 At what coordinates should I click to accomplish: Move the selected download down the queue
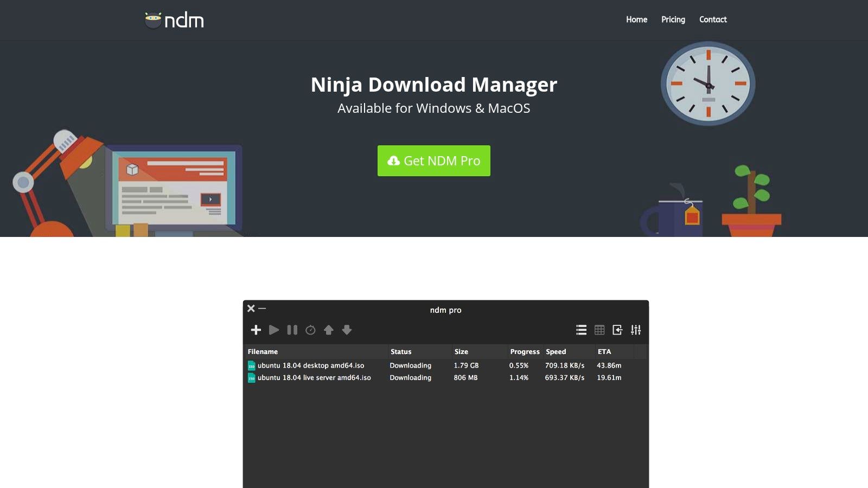[347, 330]
